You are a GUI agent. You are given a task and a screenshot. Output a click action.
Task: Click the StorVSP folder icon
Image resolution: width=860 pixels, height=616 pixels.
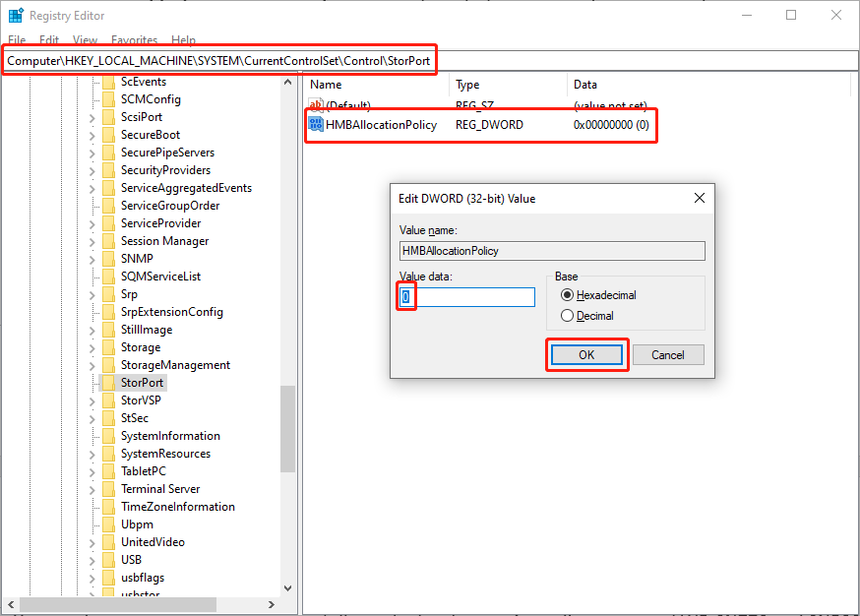pos(109,400)
